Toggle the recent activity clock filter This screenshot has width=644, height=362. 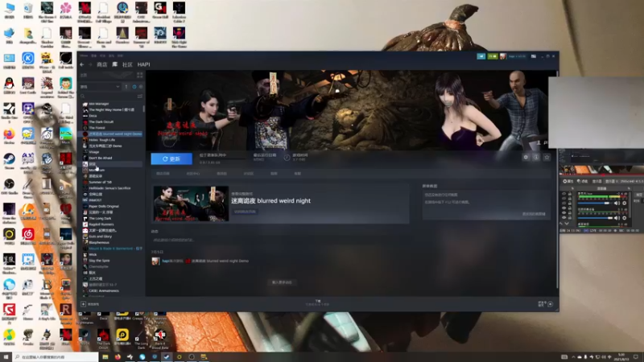point(134,87)
